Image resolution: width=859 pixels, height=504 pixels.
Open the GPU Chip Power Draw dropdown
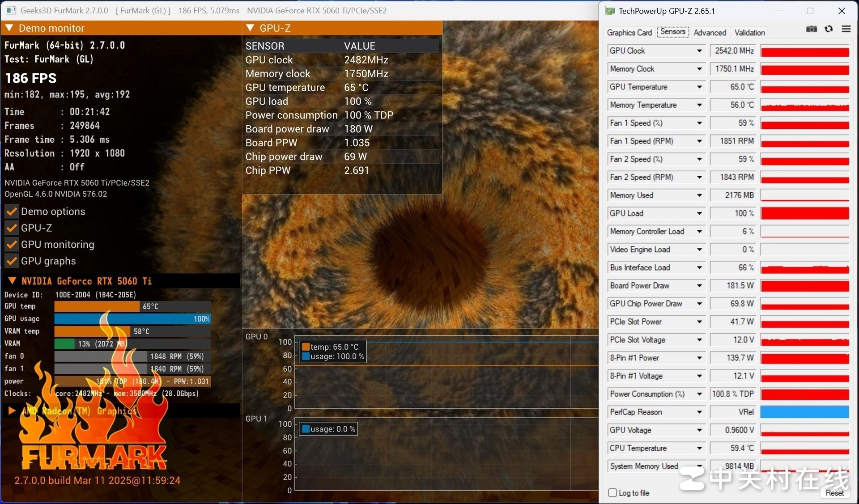tap(699, 304)
